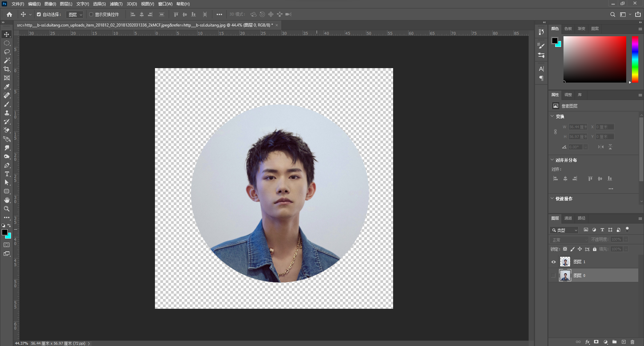The height and width of the screenshot is (346, 644).
Task: Toggle the link width and height chain icon
Action: (555, 132)
